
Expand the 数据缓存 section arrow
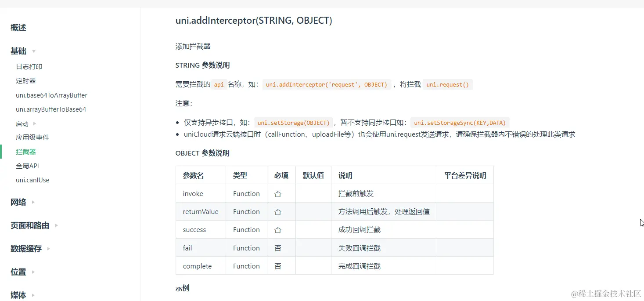pos(48,249)
